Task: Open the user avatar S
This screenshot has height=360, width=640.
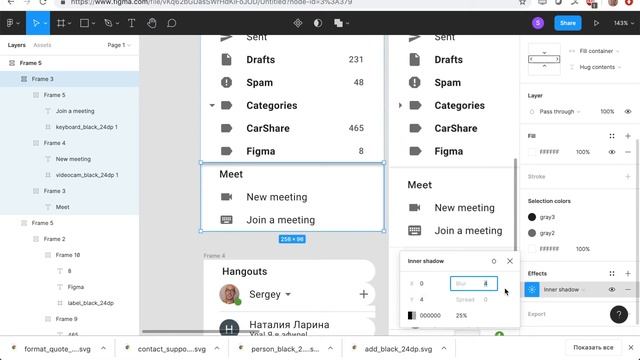Action: pyautogui.click(x=538, y=23)
